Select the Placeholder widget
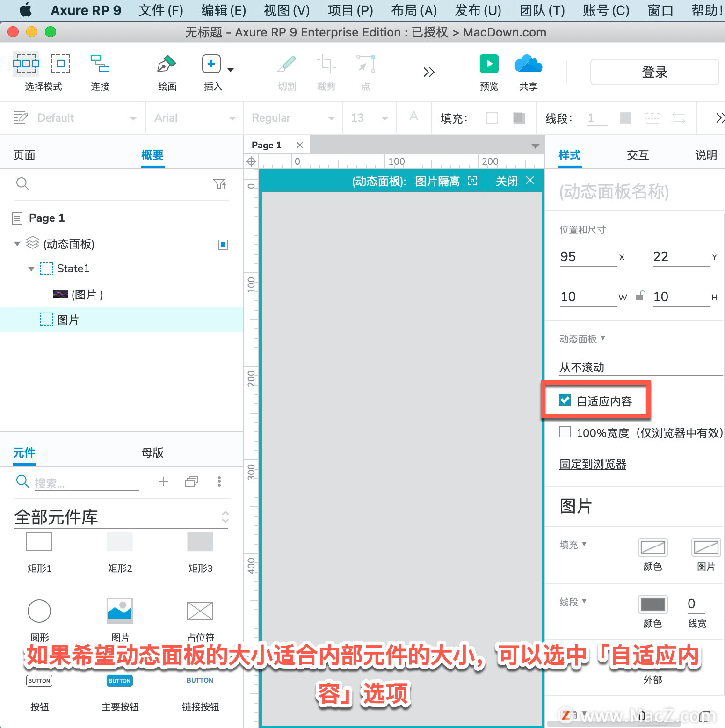This screenshot has width=725, height=728. point(200,611)
